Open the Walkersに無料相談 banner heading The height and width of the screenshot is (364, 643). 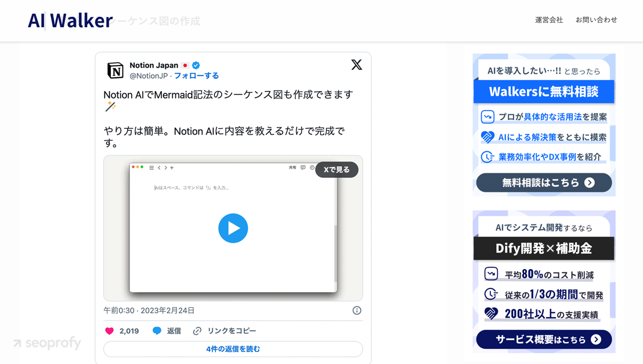[544, 92]
